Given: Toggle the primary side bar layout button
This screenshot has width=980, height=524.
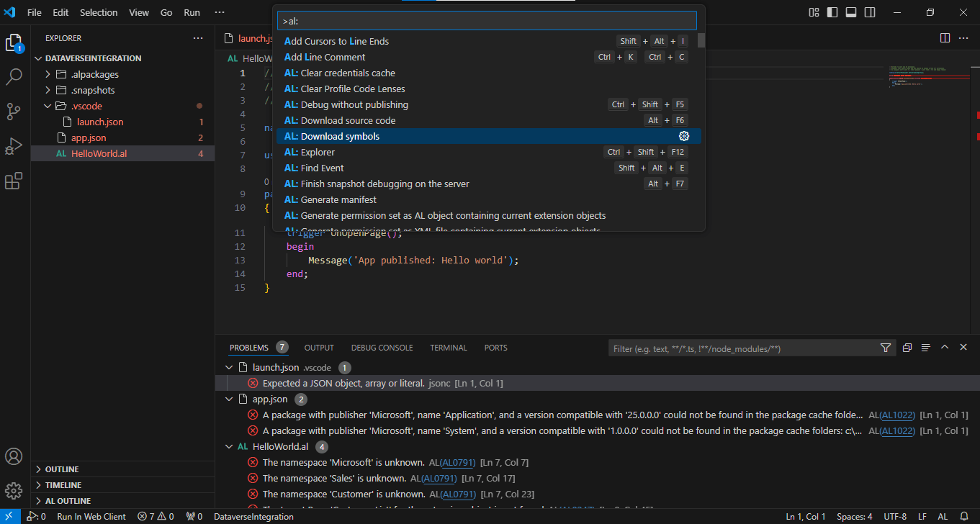Looking at the screenshot, I should 832,12.
